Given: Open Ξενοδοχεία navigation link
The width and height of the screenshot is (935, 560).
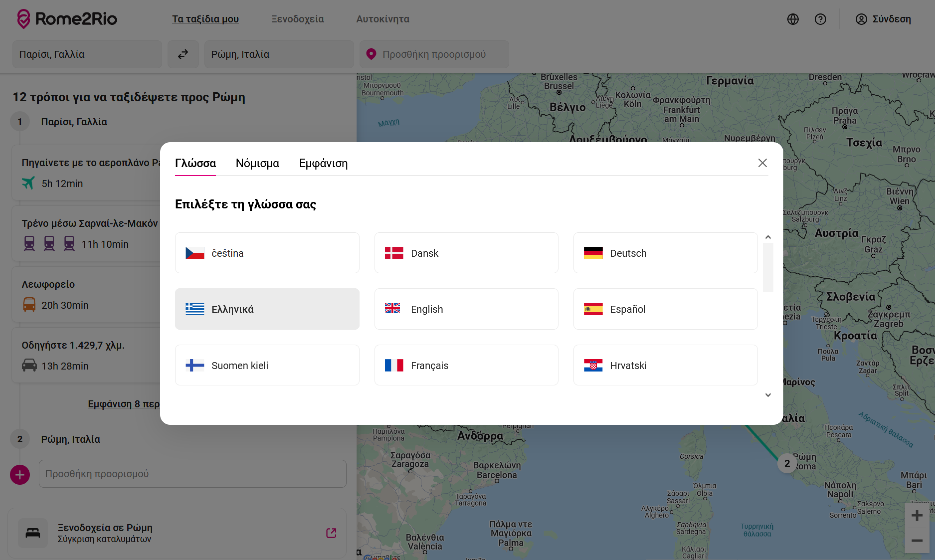Looking at the screenshot, I should click(x=297, y=19).
